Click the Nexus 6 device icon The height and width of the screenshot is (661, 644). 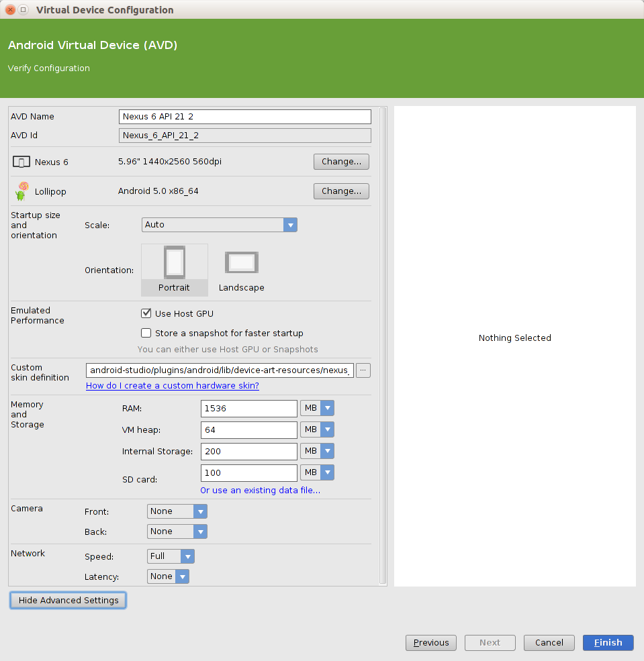(22, 162)
